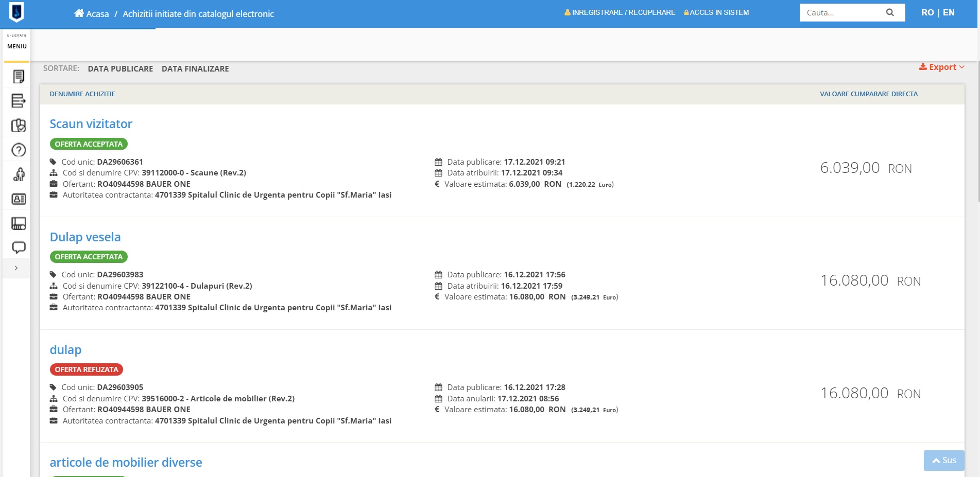The height and width of the screenshot is (477, 980).
Task: Click OFERTA ACCEPTATA badge under Scaun vizitator
Action: [x=89, y=144]
